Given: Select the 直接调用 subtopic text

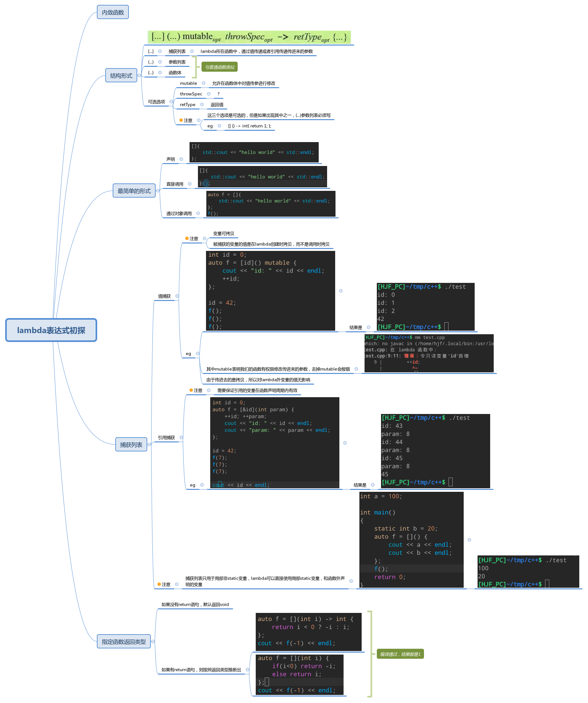Looking at the screenshot, I should (175, 184).
